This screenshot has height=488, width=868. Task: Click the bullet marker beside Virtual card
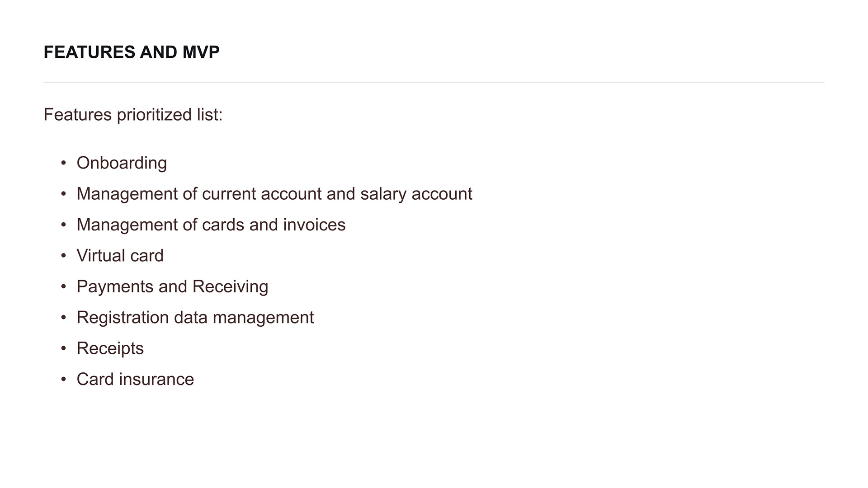click(x=64, y=256)
